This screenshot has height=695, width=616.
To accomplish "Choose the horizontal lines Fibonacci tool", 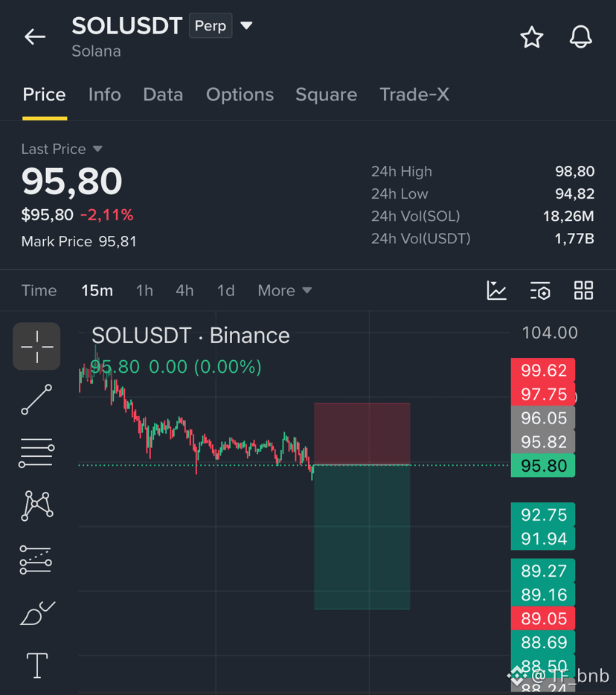I will point(36,452).
